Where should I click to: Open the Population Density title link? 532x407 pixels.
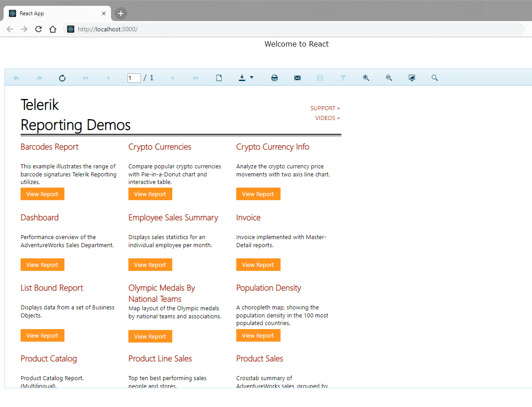[269, 288]
